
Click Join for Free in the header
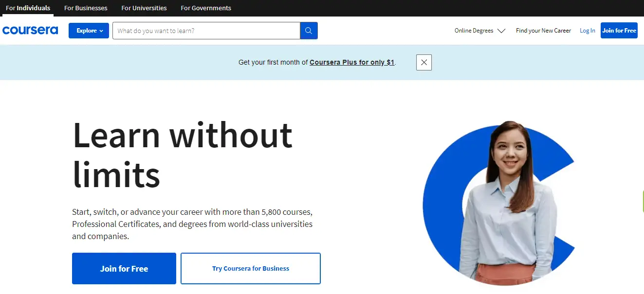click(x=619, y=31)
